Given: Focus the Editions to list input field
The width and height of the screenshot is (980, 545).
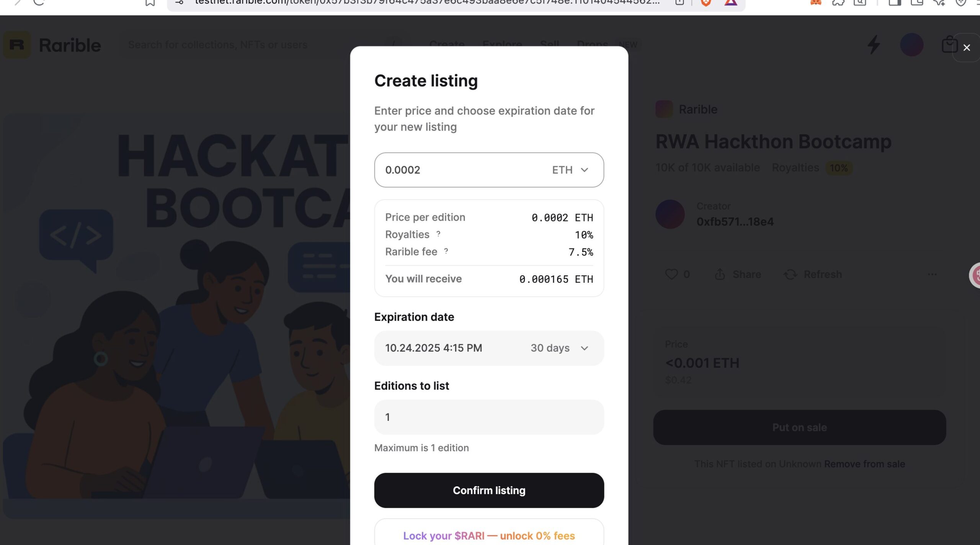Looking at the screenshot, I should (489, 417).
